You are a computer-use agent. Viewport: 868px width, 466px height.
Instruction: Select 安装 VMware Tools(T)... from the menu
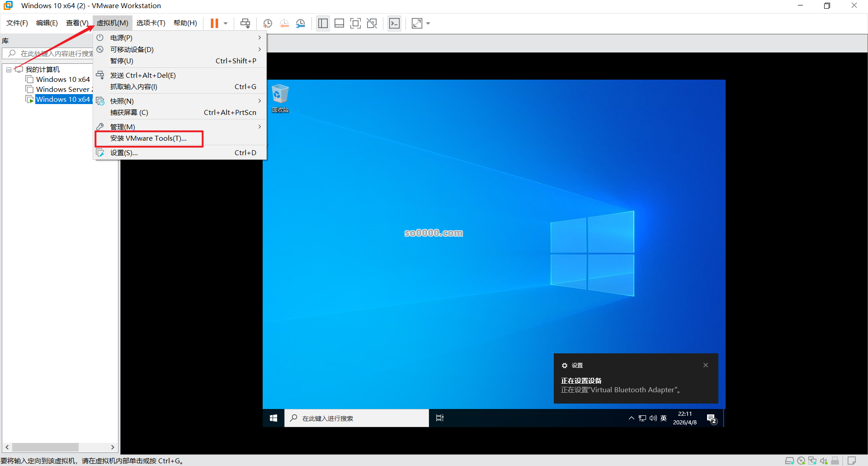[x=148, y=138]
